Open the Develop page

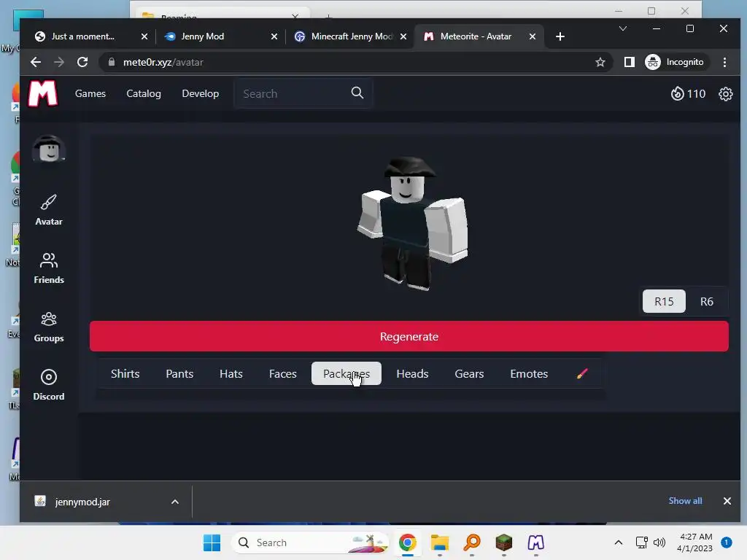(x=200, y=93)
